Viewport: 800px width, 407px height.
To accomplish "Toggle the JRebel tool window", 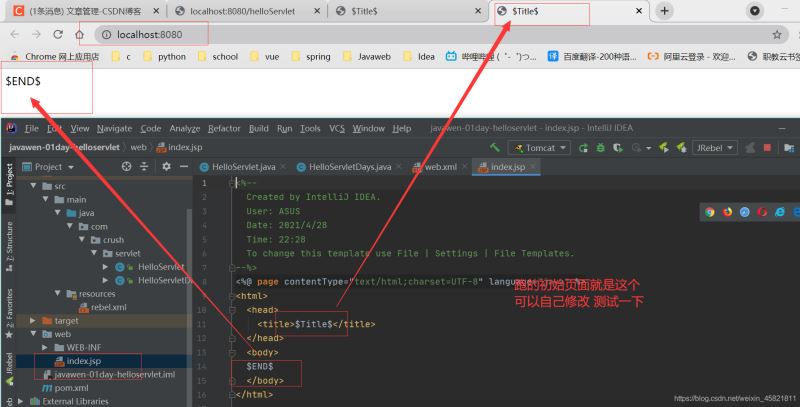I will (9, 368).
